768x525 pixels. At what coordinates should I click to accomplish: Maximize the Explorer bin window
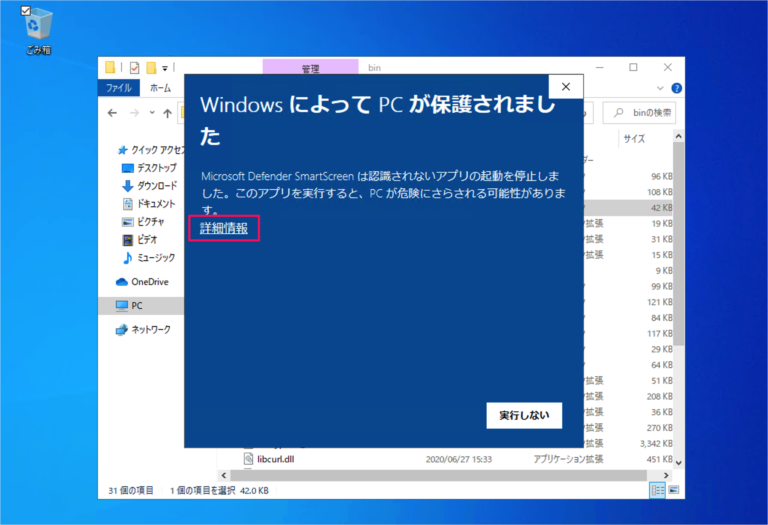click(633, 68)
